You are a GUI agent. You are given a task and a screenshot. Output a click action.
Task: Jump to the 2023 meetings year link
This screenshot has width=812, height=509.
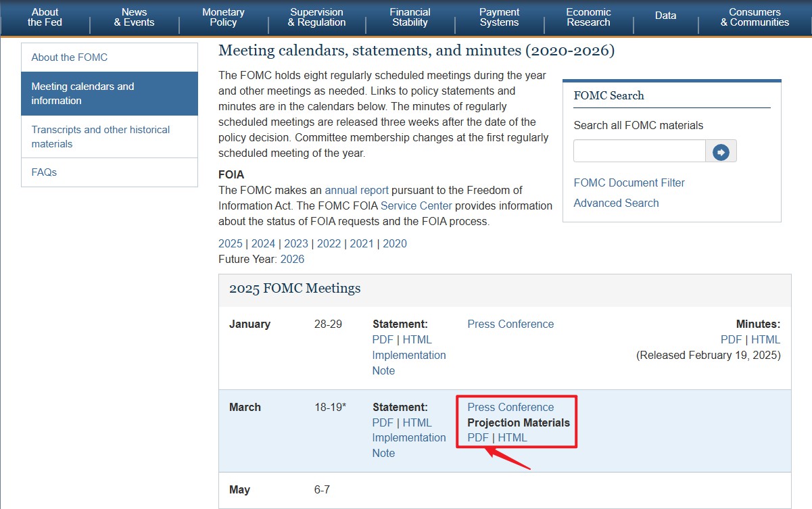[x=296, y=243]
